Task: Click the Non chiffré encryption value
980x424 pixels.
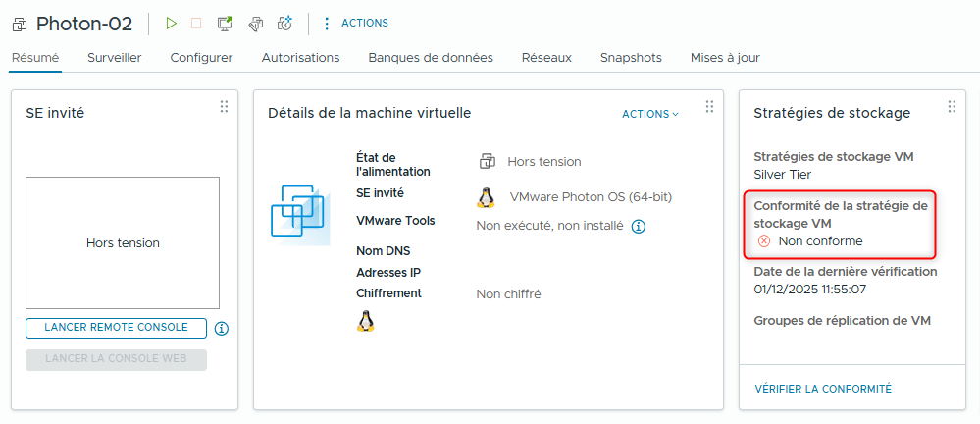Action: [x=508, y=293]
